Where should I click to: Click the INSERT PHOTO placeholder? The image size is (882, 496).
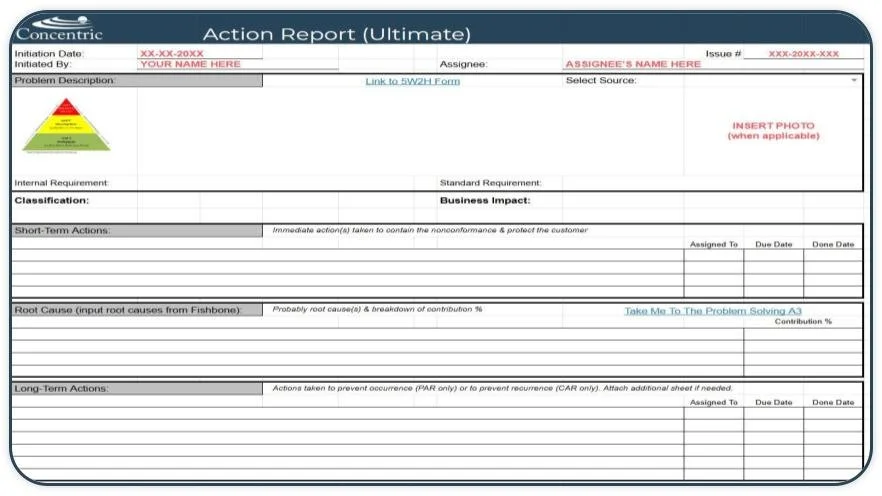pyautogui.click(x=773, y=130)
